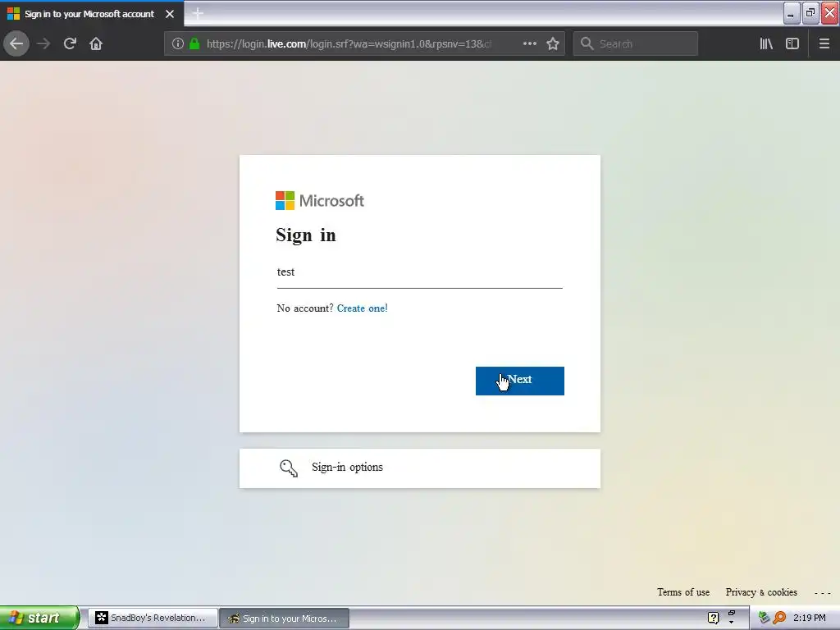840x630 pixels.
Task: Click the footer ellipsis more options
Action: point(822,593)
